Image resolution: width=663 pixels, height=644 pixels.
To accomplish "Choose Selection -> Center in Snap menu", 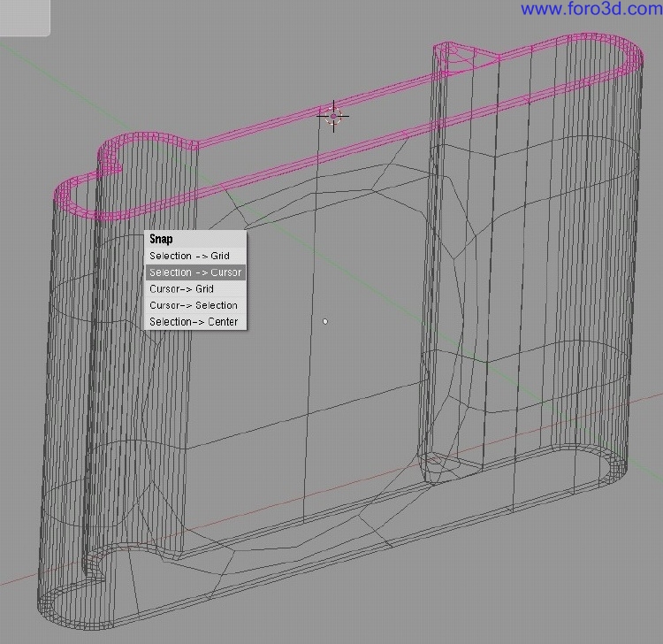I will tap(195, 322).
